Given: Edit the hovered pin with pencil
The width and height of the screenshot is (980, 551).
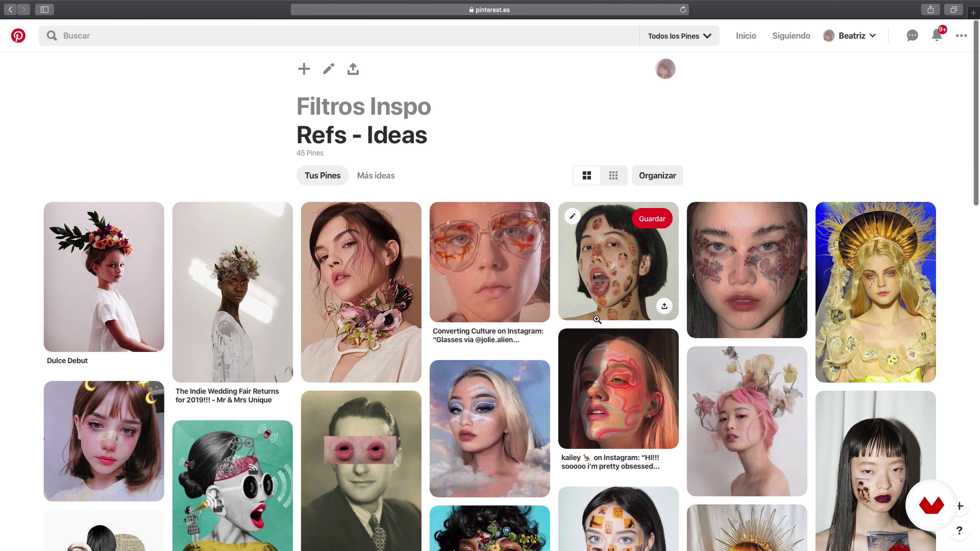Looking at the screenshot, I should tap(572, 216).
